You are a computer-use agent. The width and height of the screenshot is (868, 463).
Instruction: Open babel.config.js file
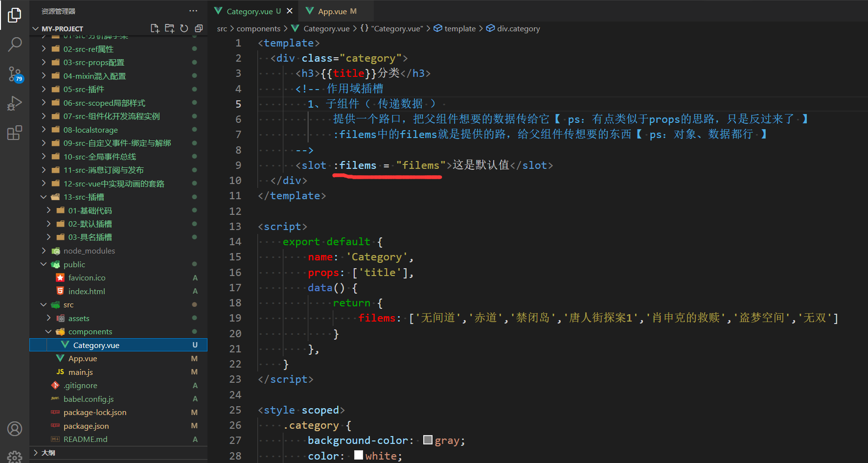click(118, 399)
